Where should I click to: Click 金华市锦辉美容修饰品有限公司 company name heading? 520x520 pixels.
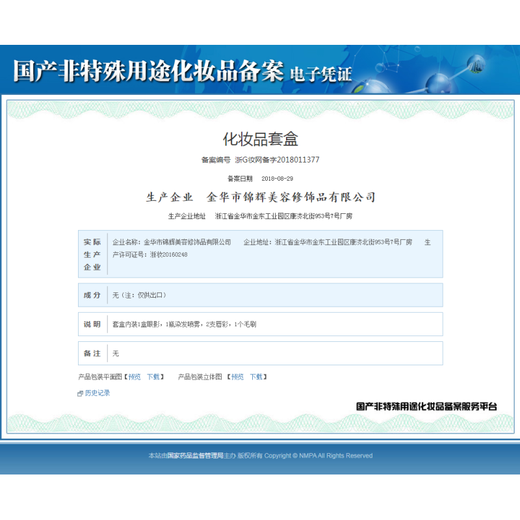point(291,197)
